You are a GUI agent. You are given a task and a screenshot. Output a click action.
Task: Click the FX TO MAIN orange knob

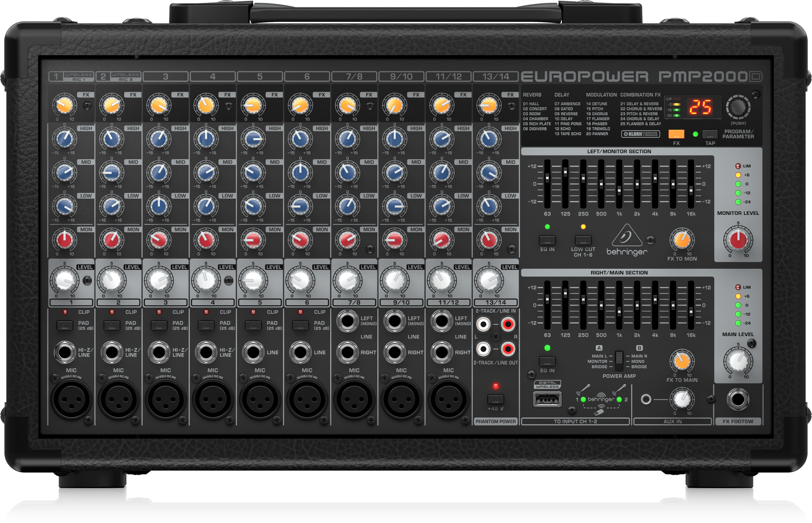pos(682,361)
